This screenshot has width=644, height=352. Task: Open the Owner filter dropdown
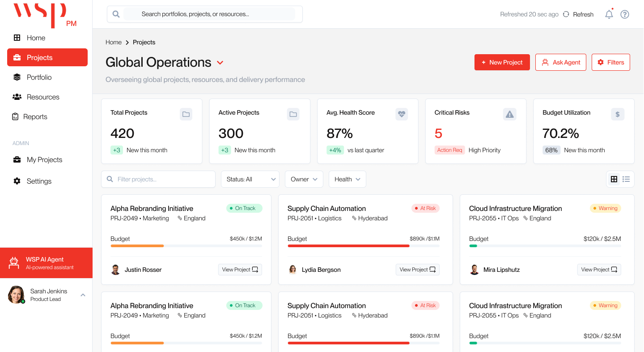(x=304, y=179)
